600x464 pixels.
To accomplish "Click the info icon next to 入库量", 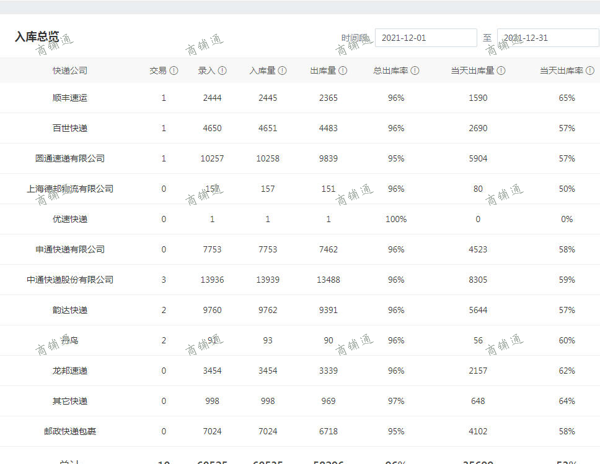I will tap(282, 71).
